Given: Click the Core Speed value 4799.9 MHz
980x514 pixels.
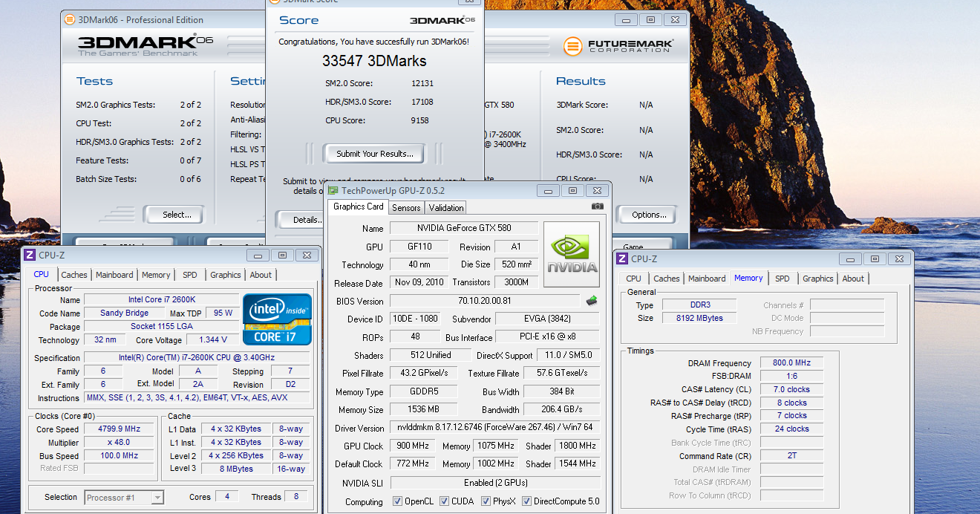Looking at the screenshot, I should pyautogui.click(x=119, y=429).
